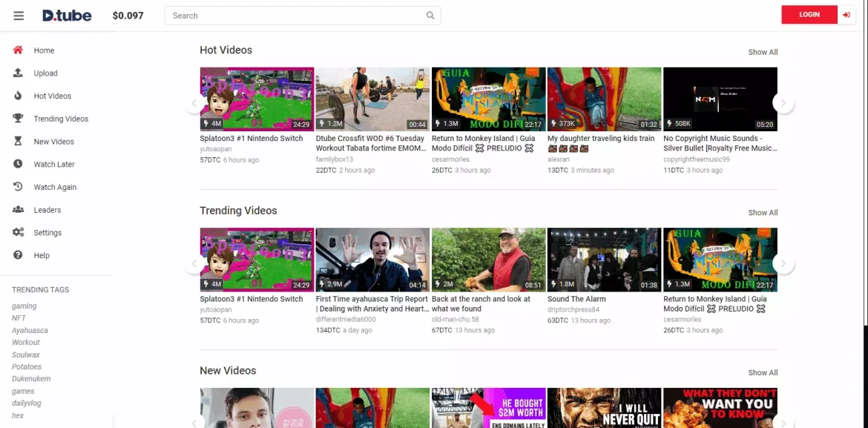This screenshot has width=868, height=428.
Task: Click the Watch Later clock icon
Action: [19, 164]
